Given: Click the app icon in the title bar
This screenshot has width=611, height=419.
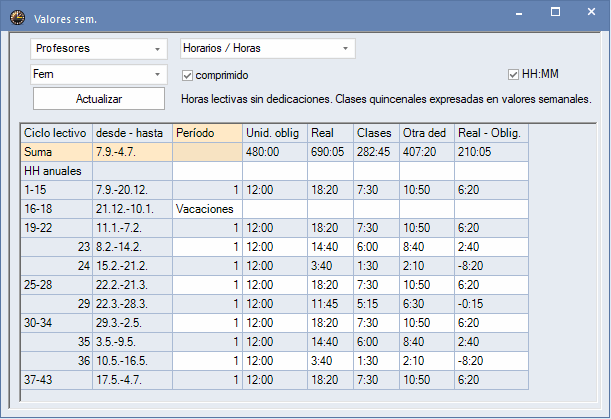Looking at the screenshot, I should [17, 17].
